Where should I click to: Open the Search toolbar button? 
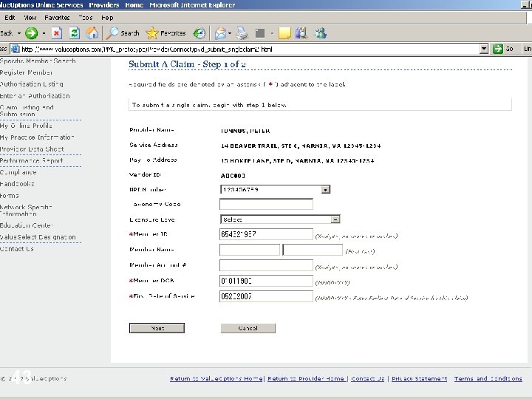(x=123, y=33)
